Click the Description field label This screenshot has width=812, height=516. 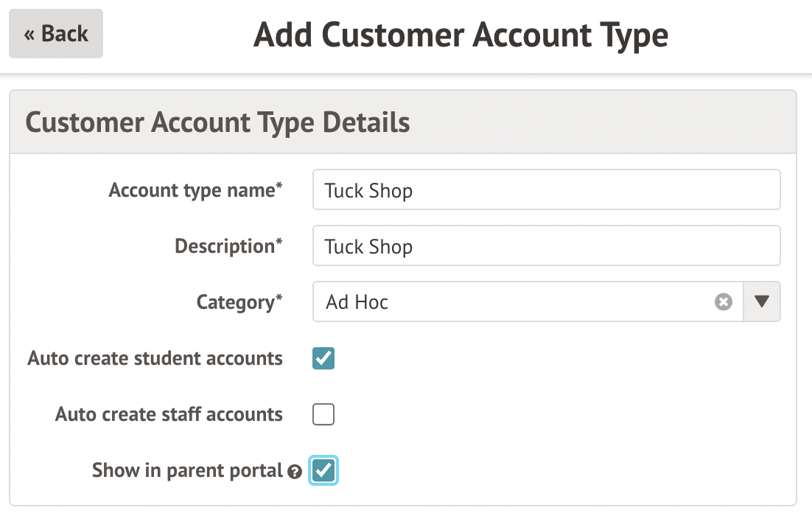click(x=224, y=246)
